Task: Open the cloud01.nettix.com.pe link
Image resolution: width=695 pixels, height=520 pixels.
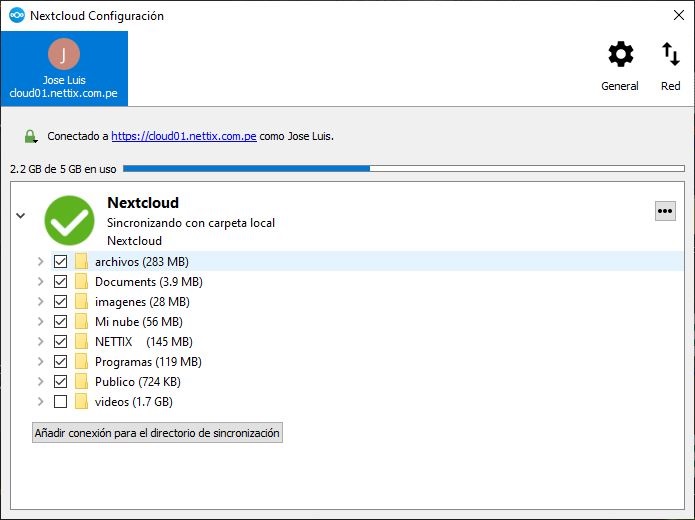Action: 184,136
